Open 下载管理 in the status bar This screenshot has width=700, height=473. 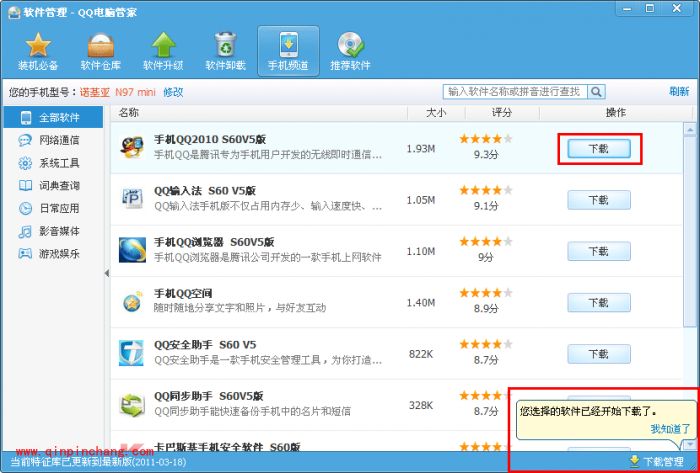point(656,461)
